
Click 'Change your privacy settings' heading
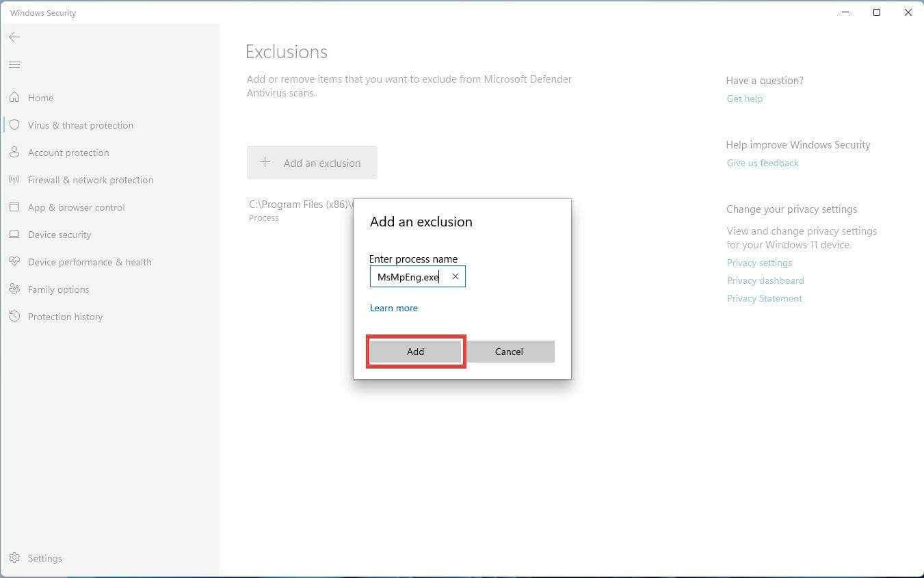point(791,209)
